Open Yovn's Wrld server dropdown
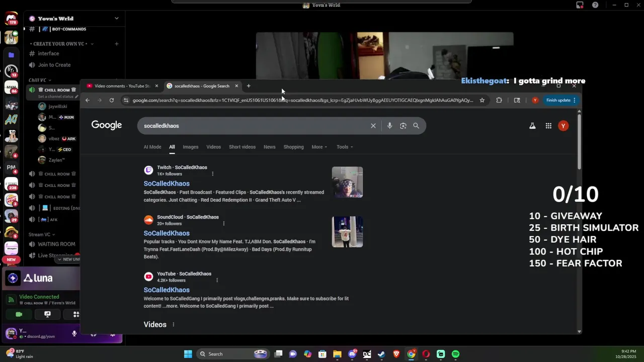 [117, 19]
